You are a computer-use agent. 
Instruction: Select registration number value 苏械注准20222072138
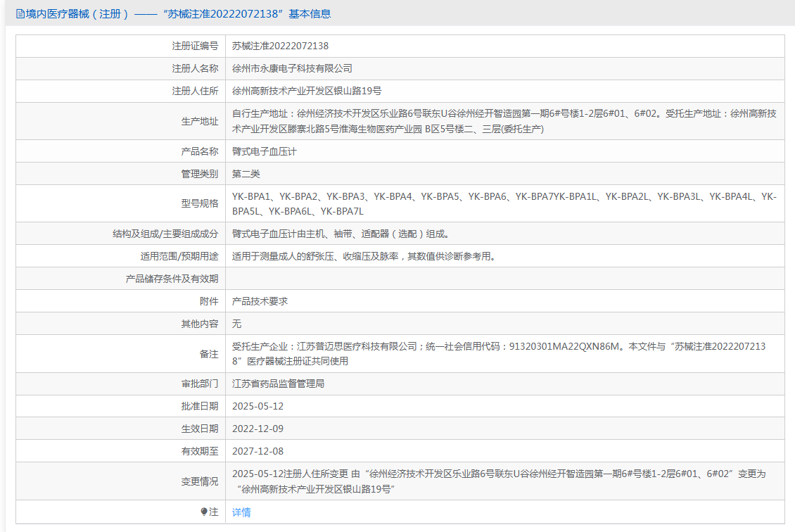(281, 46)
